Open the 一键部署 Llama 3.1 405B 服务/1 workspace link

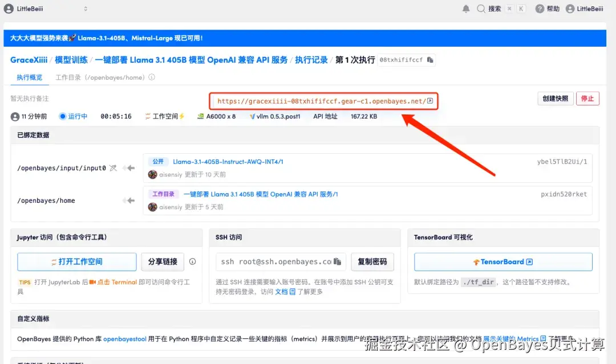click(261, 194)
